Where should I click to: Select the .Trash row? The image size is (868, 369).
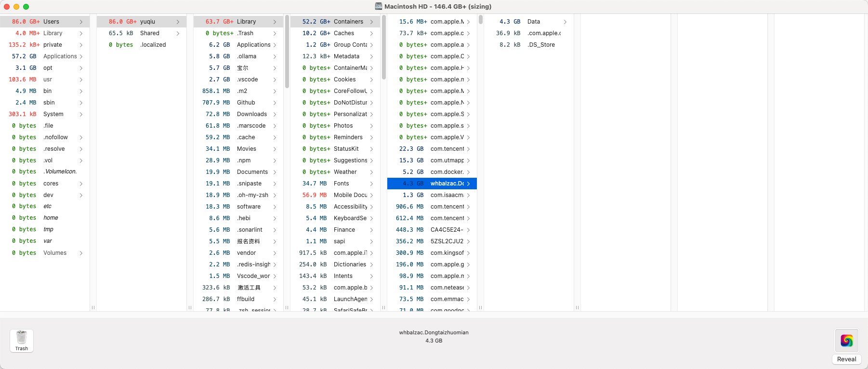238,33
